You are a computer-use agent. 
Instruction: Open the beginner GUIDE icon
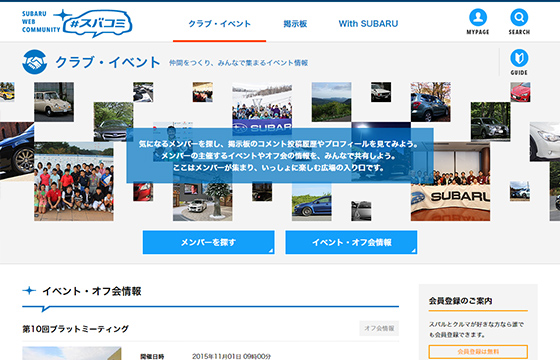tap(519, 62)
